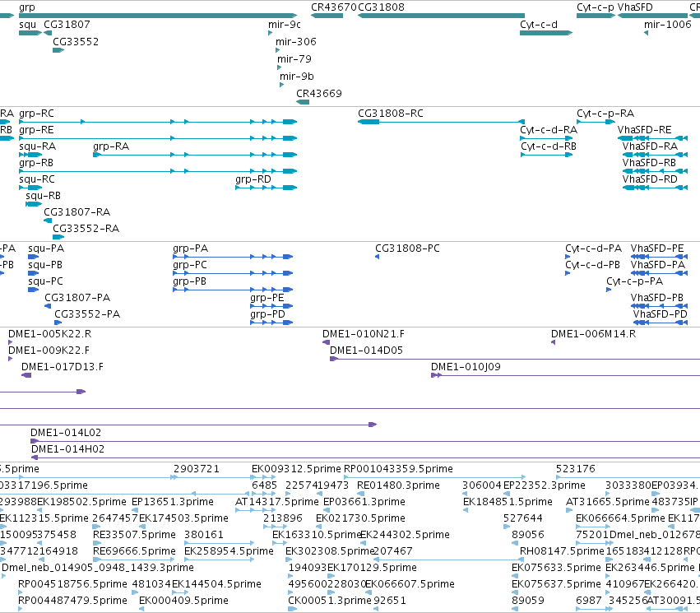Click the grp-RE transcript label
The height and width of the screenshot is (613, 700).
[37, 130]
